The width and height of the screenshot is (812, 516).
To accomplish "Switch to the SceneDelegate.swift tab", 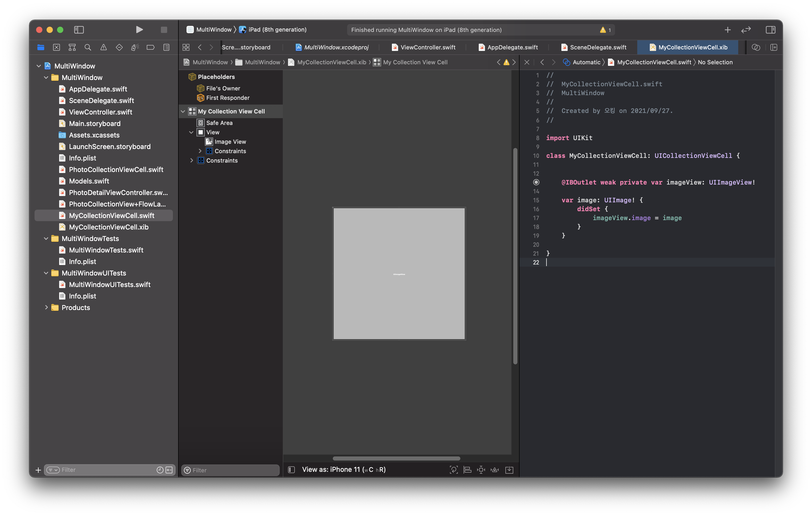I will (x=597, y=47).
